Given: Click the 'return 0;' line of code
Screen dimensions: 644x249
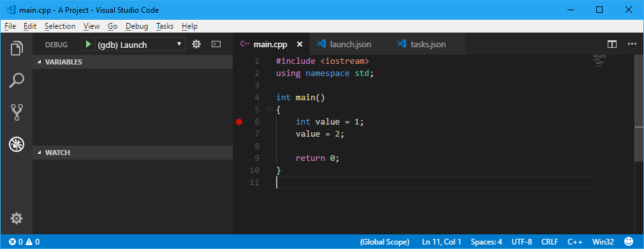Looking at the screenshot, I should (x=318, y=158).
